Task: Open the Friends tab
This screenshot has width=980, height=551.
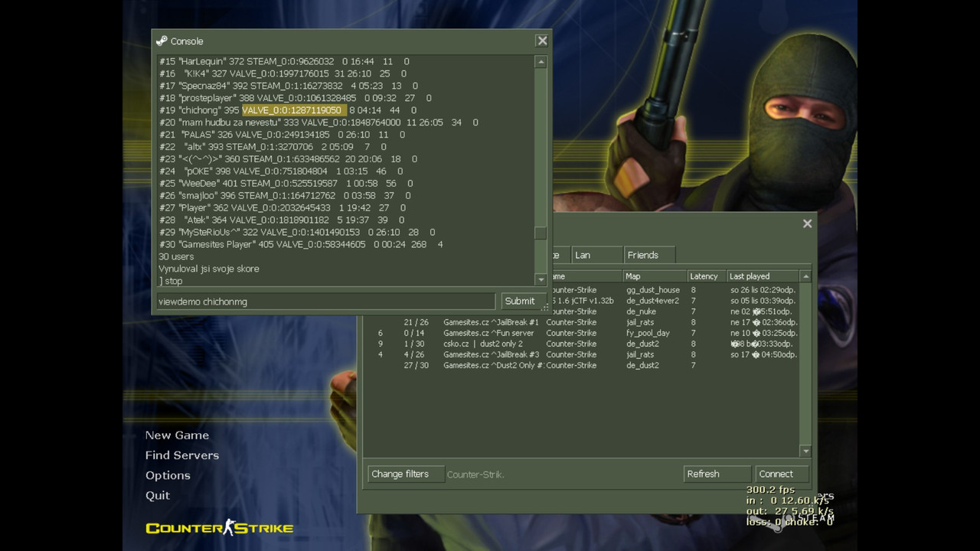Action: tap(650, 255)
